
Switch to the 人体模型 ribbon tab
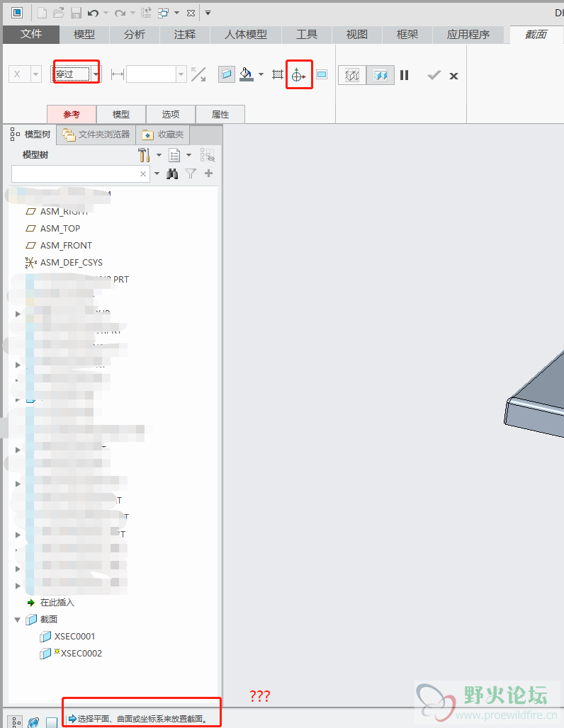(245, 35)
